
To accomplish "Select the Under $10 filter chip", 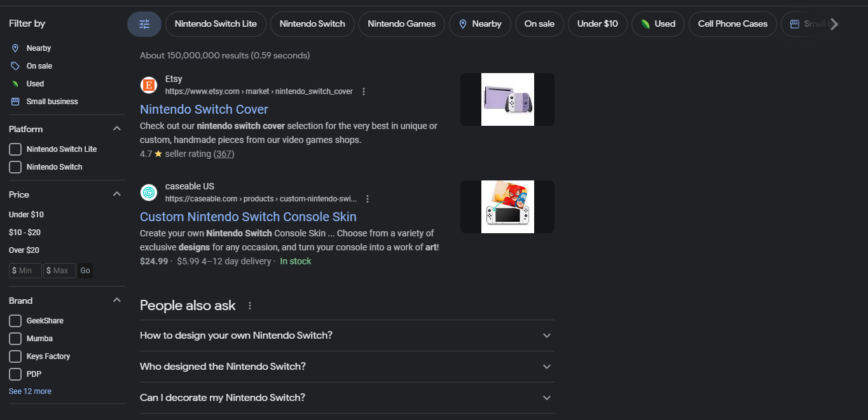I will 598,24.
